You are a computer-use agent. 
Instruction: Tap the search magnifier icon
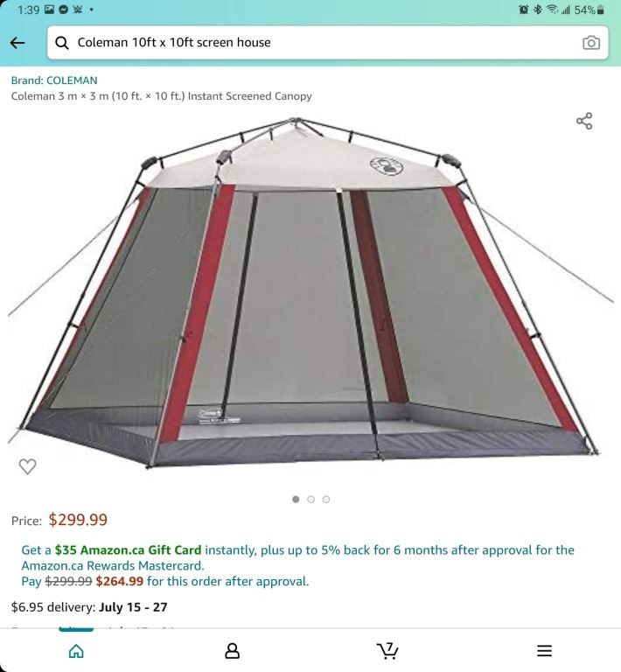pyautogui.click(x=62, y=43)
